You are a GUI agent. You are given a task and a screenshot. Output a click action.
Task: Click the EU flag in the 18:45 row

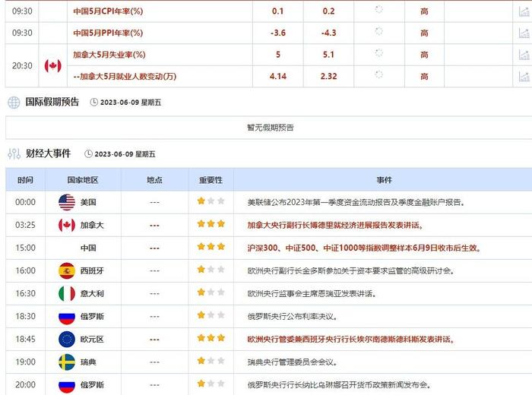point(67,339)
